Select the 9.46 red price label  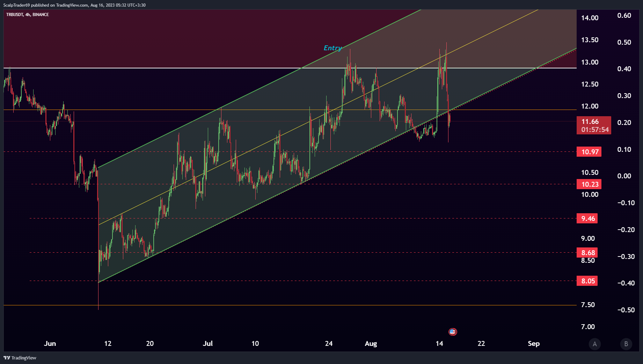point(587,218)
